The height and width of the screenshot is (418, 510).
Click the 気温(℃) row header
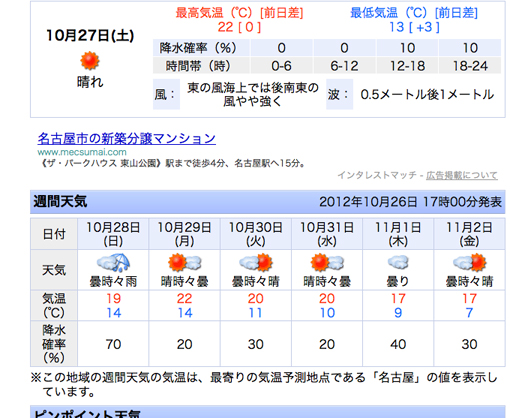pyautogui.click(x=54, y=305)
